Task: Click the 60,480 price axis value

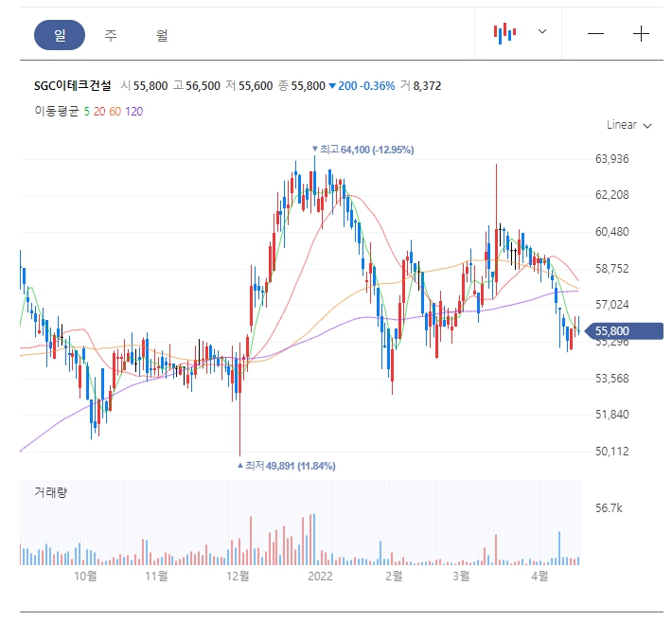Action: pos(612,232)
